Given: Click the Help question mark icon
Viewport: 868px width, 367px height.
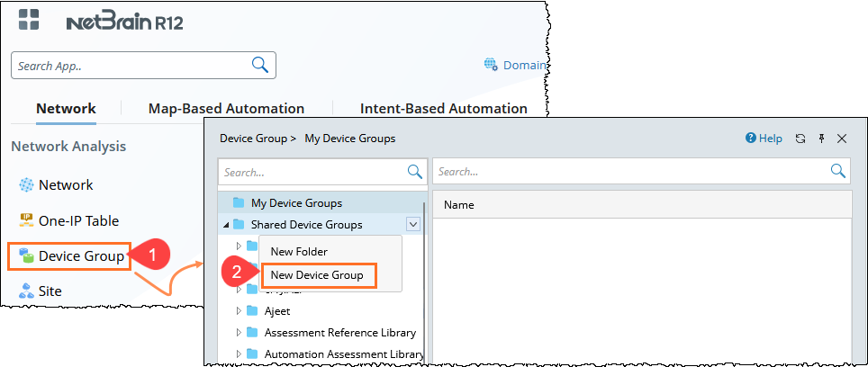Looking at the screenshot, I should (x=750, y=139).
